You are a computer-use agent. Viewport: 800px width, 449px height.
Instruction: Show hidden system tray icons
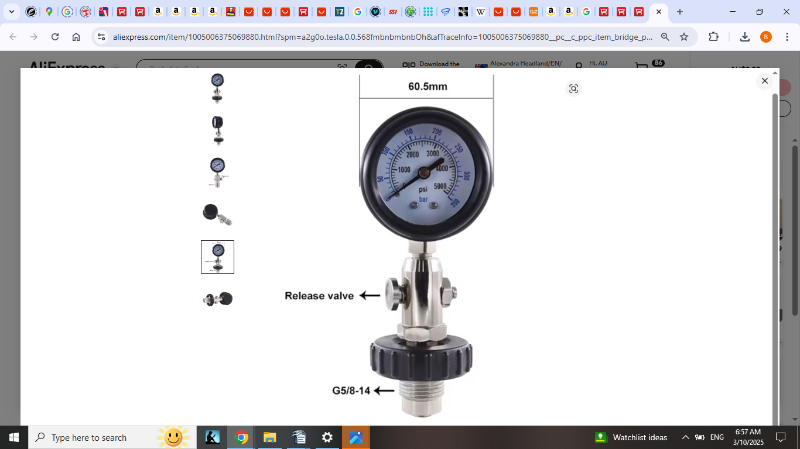point(685,438)
